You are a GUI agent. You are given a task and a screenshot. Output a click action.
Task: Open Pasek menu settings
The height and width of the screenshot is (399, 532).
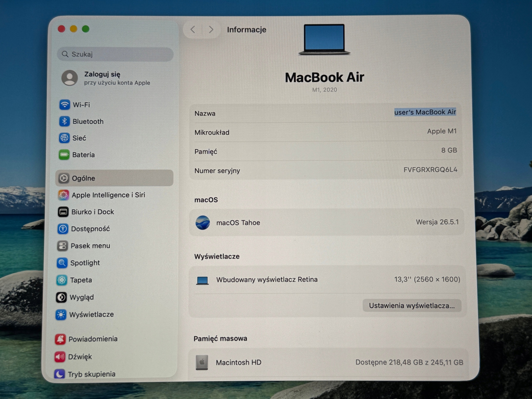pyautogui.click(x=84, y=246)
